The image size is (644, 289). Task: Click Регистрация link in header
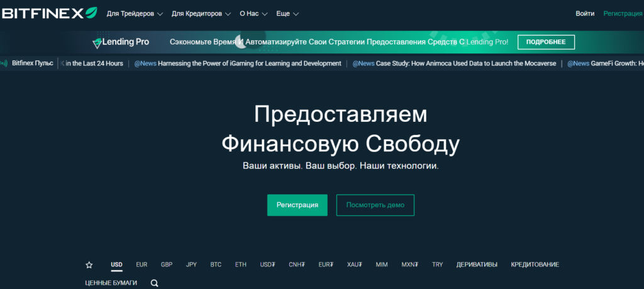623,14
